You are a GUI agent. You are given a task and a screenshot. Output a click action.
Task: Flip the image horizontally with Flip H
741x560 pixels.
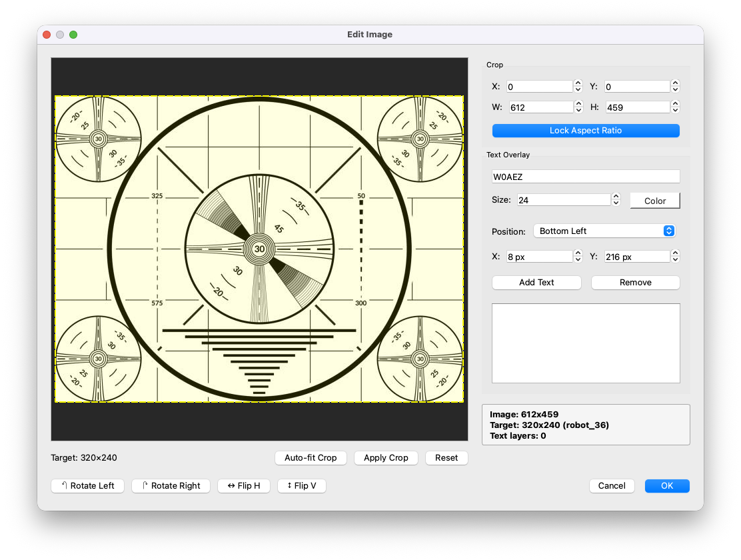[244, 486]
